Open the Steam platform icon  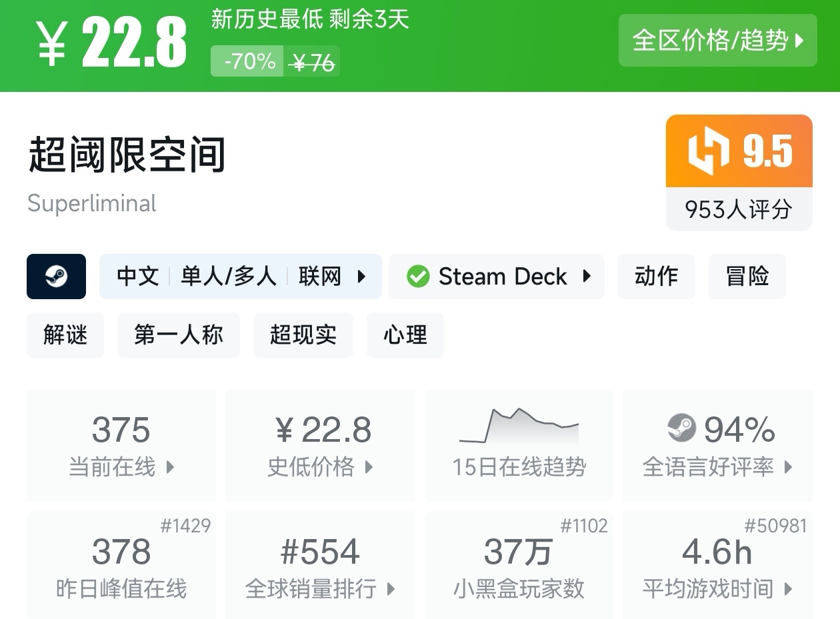pos(56,276)
